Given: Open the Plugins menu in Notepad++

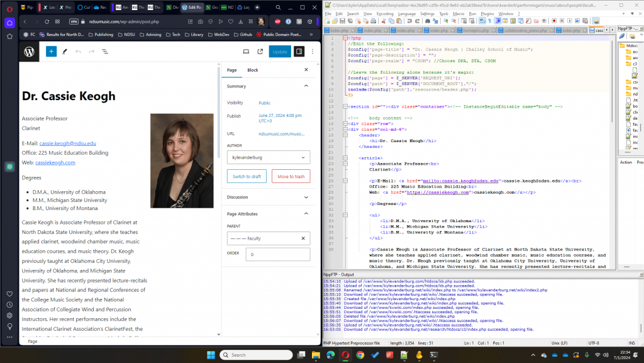Looking at the screenshot, I should [487, 13].
